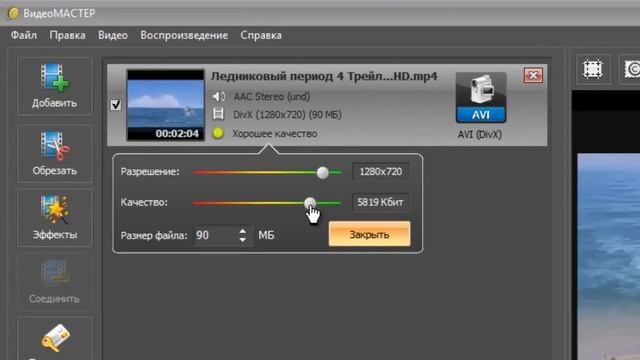Click the film strip icon next to DivX
640x360 pixels.
click(x=218, y=114)
